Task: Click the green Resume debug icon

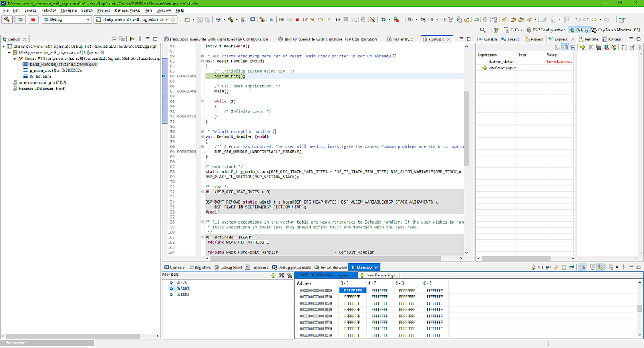Action: (282, 19)
